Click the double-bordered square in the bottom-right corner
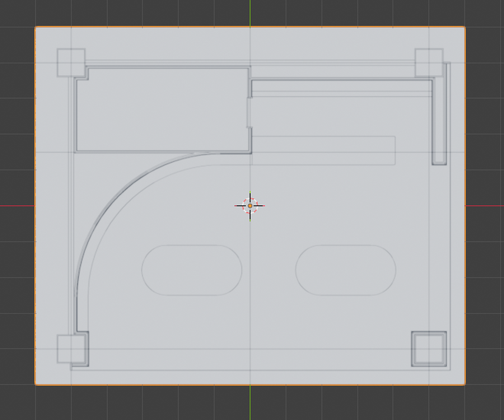504x420 pixels. click(x=429, y=349)
